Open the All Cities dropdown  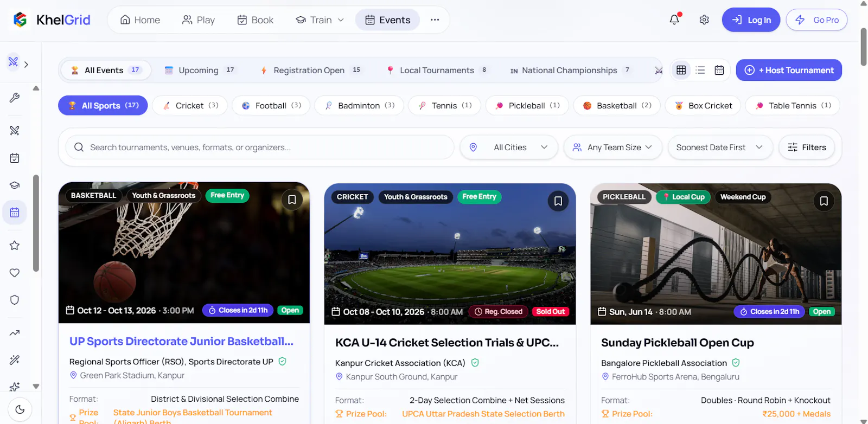[x=509, y=147]
